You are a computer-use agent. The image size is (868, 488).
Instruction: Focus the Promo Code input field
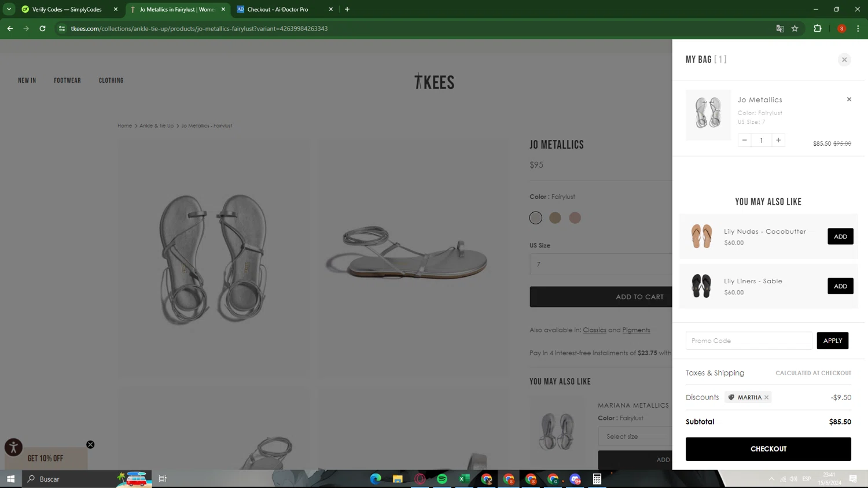(x=749, y=341)
